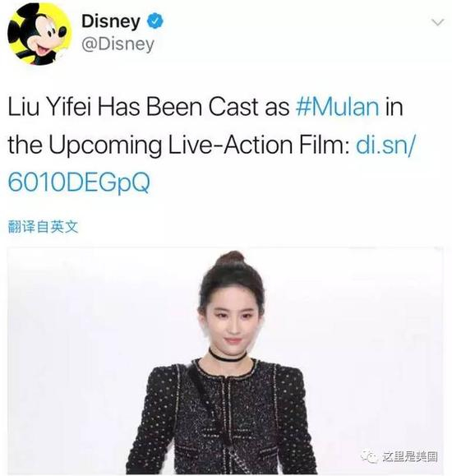
Task: Click 翻译自英文 translation label
Action: (43, 227)
